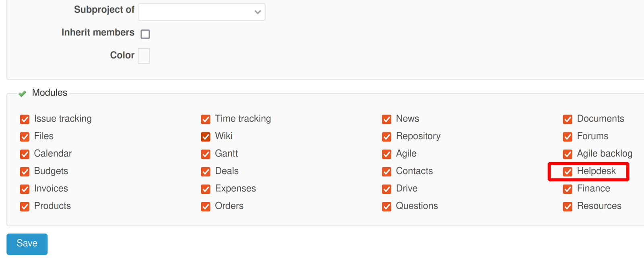
Task: Open the Subproject of dropdown
Action: pyautogui.click(x=201, y=12)
